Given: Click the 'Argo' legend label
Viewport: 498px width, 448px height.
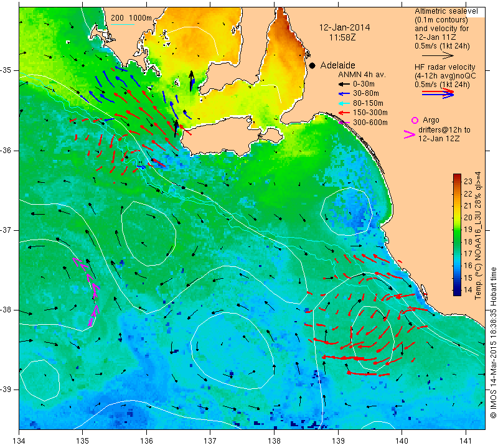Looking at the screenshot, I should (431, 120).
